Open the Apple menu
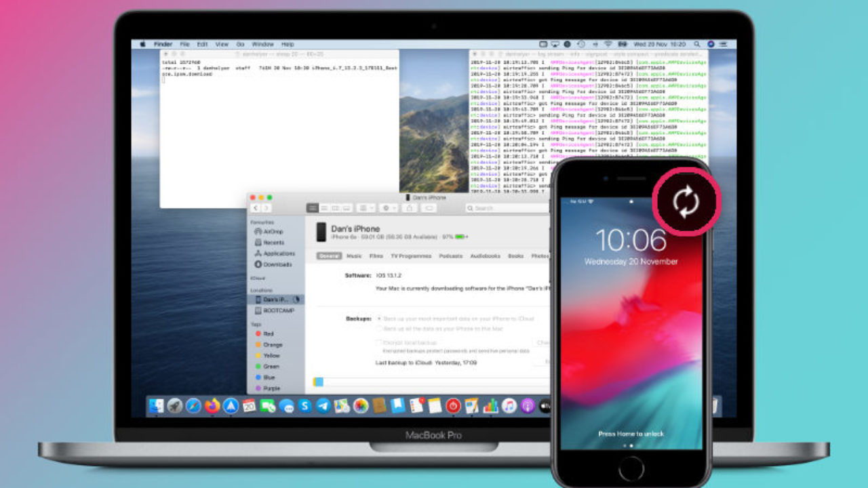The image size is (868, 488). click(142, 44)
